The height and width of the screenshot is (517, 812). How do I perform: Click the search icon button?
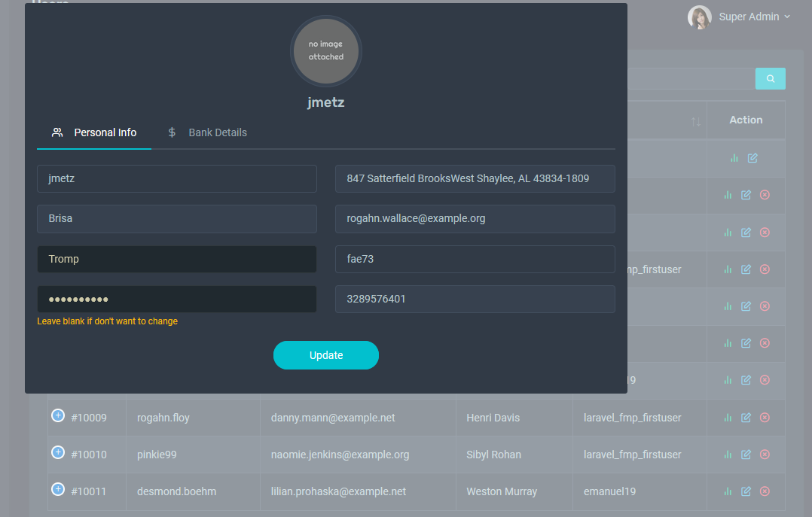tap(770, 78)
